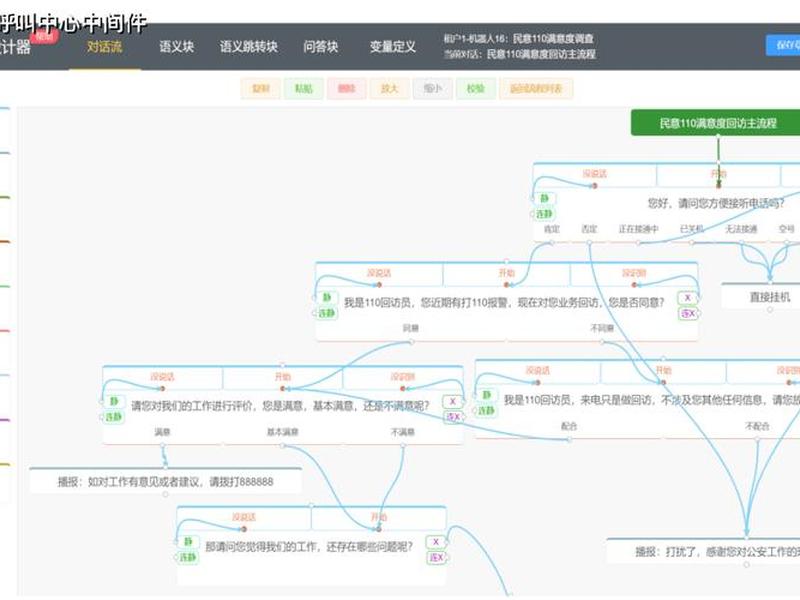
Task: Select the 已关机 branch label
Action: [x=692, y=229]
